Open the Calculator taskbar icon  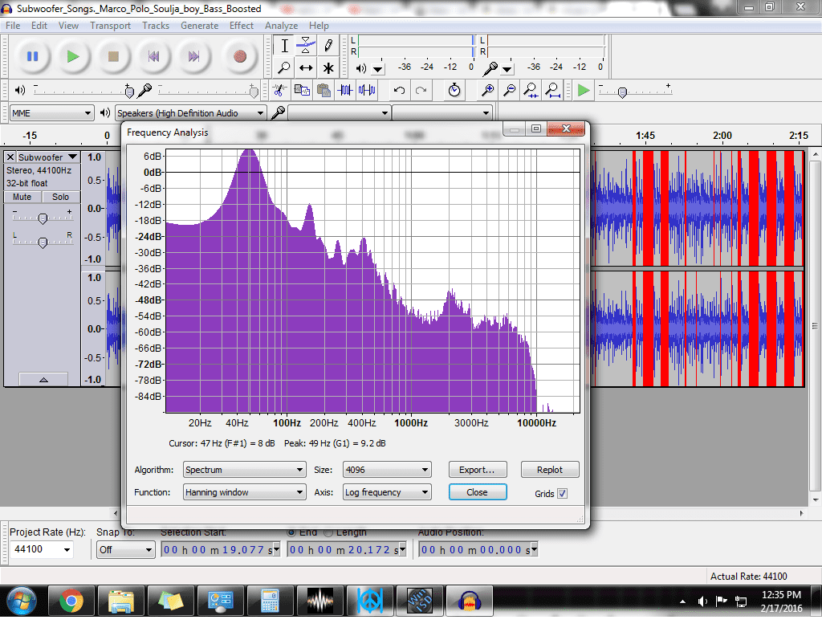(x=270, y=601)
